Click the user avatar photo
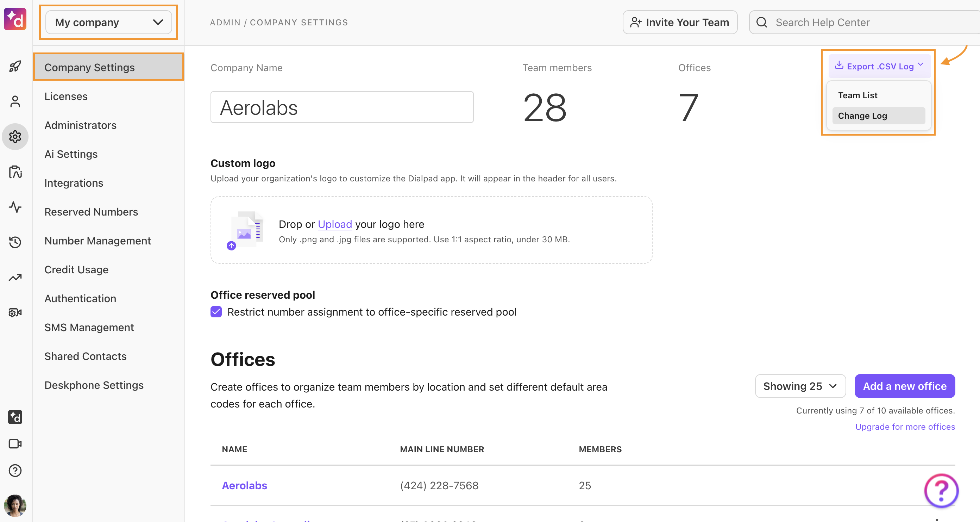Image resolution: width=980 pixels, height=522 pixels. [x=15, y=506]
